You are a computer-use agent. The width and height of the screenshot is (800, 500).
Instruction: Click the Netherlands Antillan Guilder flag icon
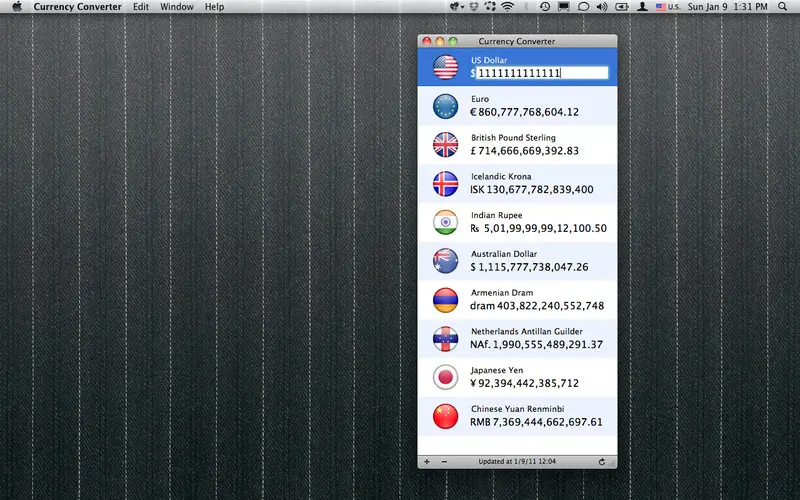[x=445, y=339]
